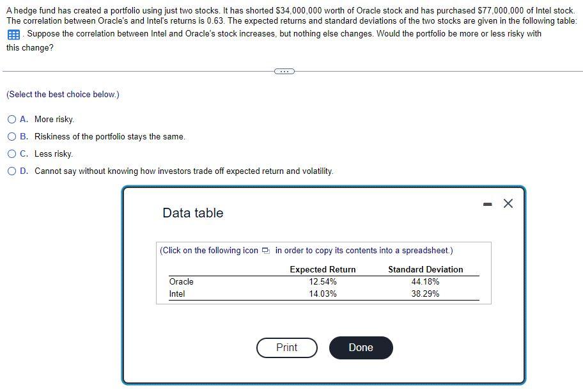Select choice B, riskiness stays the same
The width and height of the screenshot is (583, 392).
point(11,136)
